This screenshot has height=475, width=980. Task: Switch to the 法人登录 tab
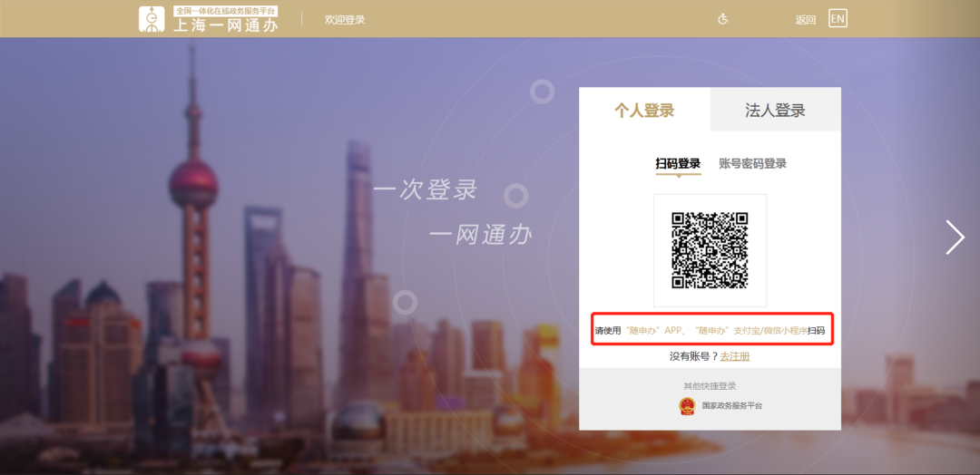(776, 111)
